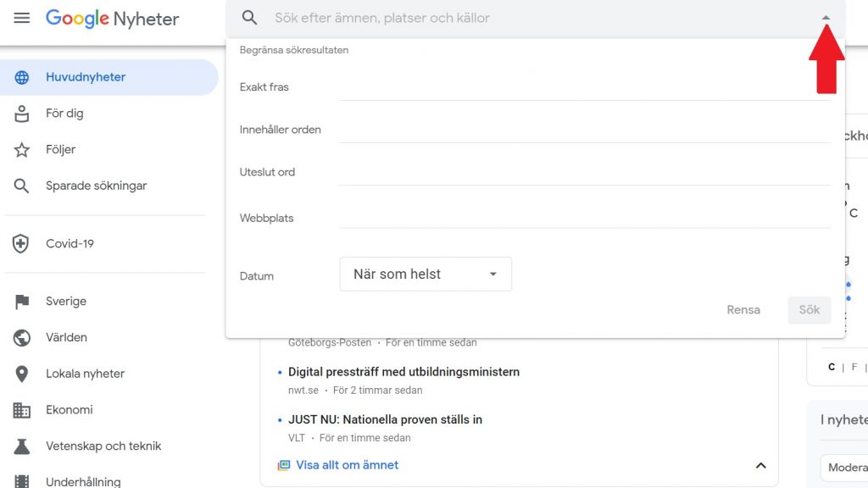The height and width of the screenshot is (488, 868).
Task: Click the search magnifier icon
Action: point(250,18)
